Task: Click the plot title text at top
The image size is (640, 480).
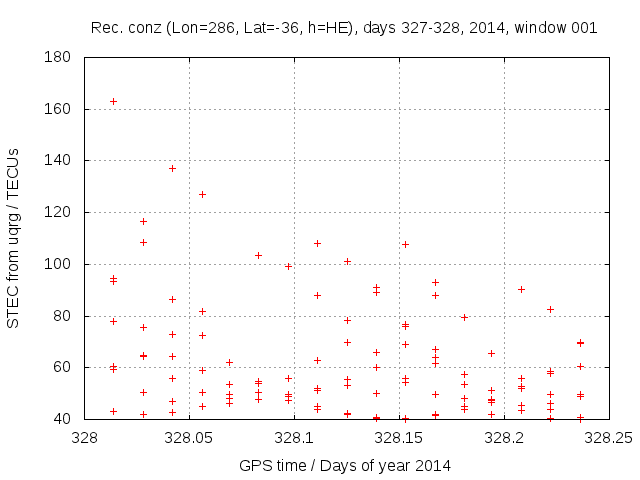Action: pyautogui.click(x=344, y=27)
